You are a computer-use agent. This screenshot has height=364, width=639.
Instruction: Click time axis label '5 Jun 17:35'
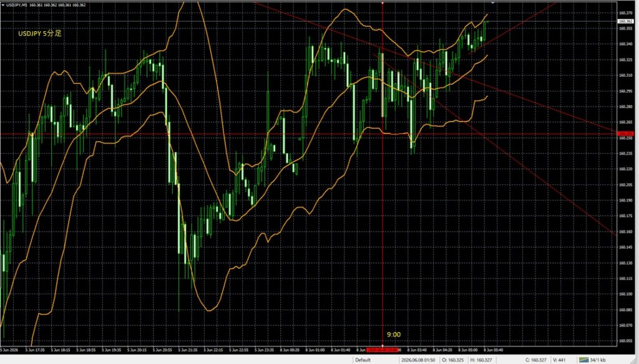pyautogui.click(x=35, y=350)
